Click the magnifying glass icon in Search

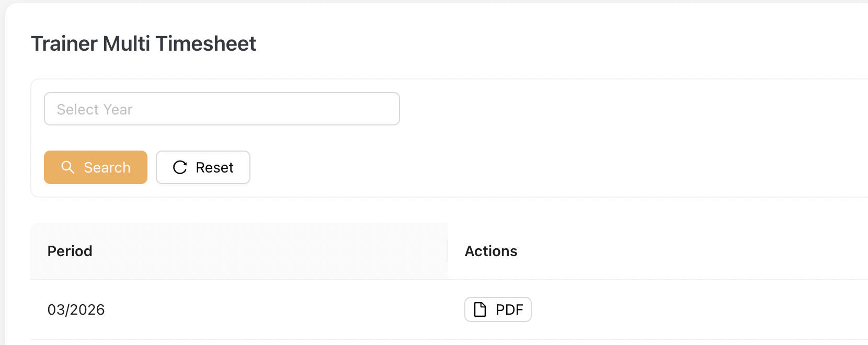click(68, 167)
